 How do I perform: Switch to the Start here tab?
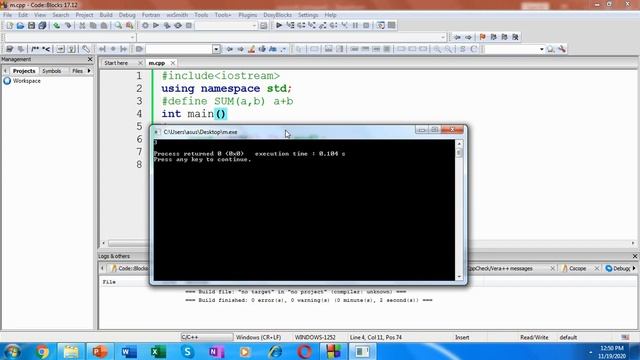[x=116, y=63]
